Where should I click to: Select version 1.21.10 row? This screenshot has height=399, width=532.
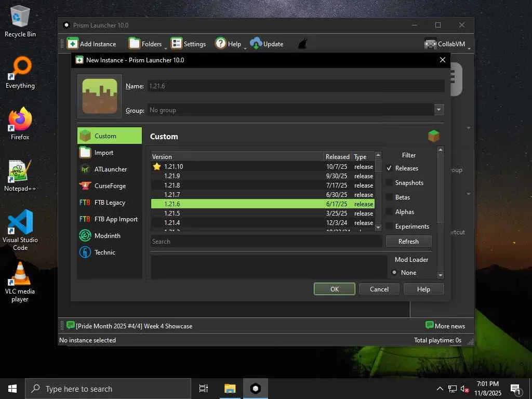click(x=263, y=167)
